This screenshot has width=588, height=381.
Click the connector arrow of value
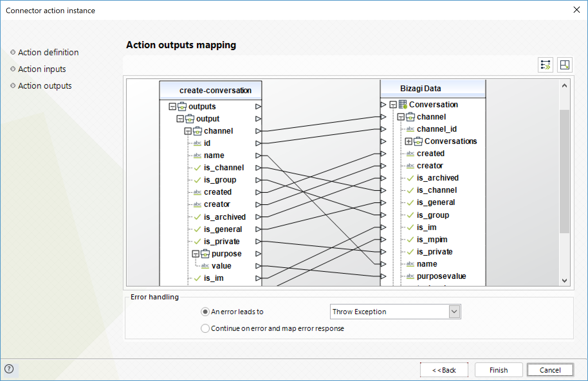tap(258, 266)
